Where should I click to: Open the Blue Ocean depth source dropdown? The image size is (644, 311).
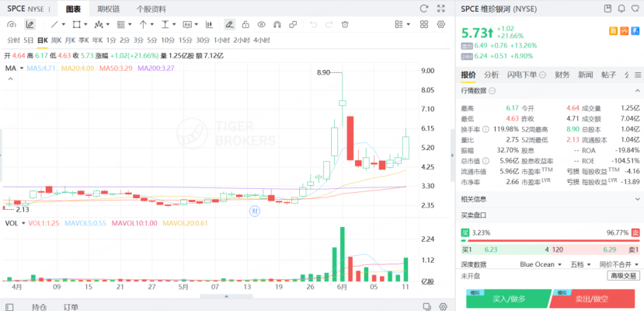(541, 264)
